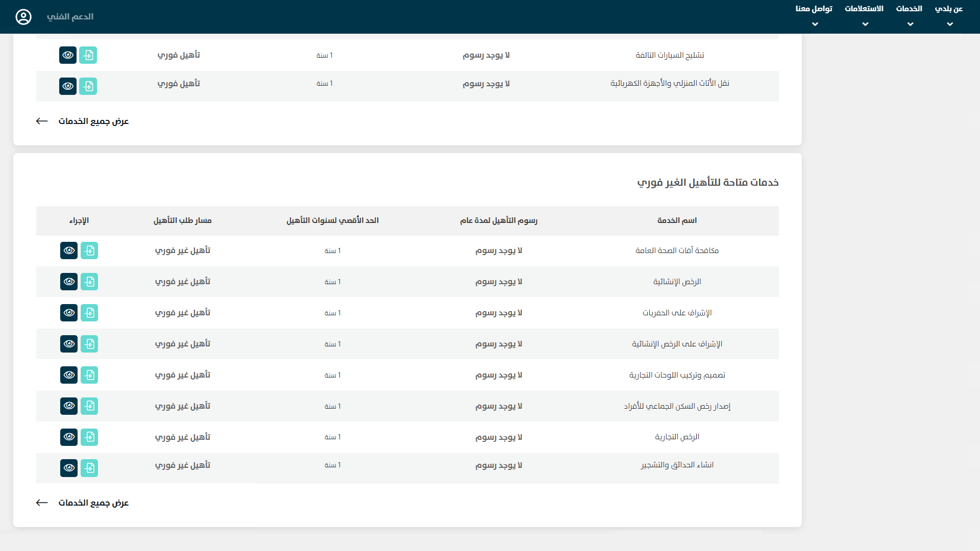980x551 pixels.
Task: Click the اسم الخدمة column header
Action: coord(677,220)
